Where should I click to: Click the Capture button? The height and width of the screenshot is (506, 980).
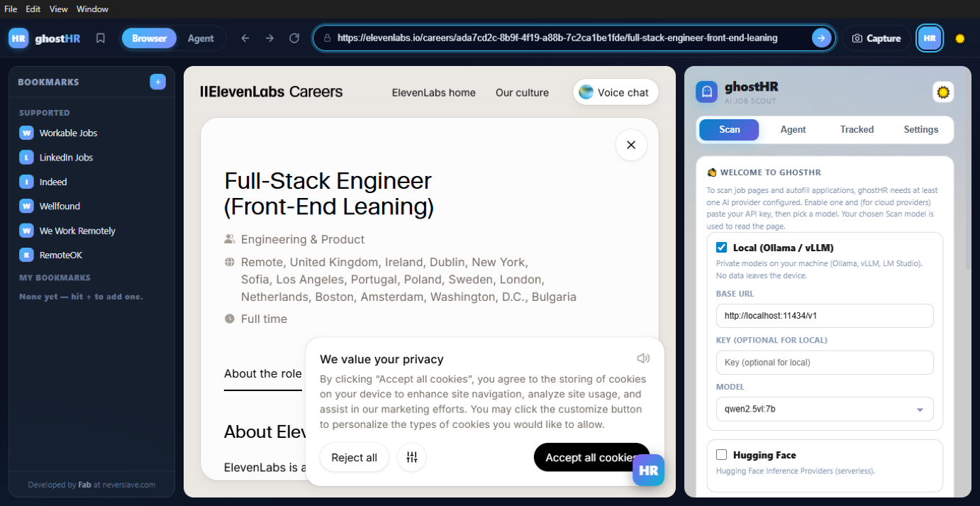[x=876, y=38]
